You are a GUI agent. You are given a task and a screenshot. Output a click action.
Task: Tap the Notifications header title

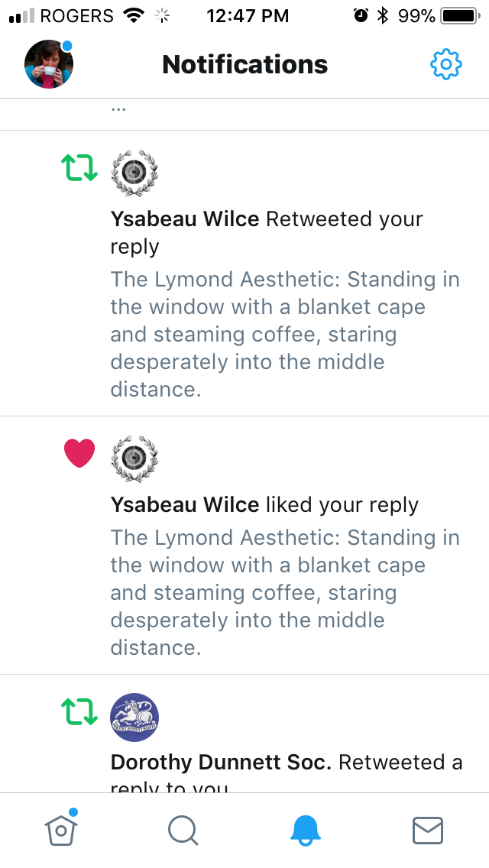(x=244, y=65)
